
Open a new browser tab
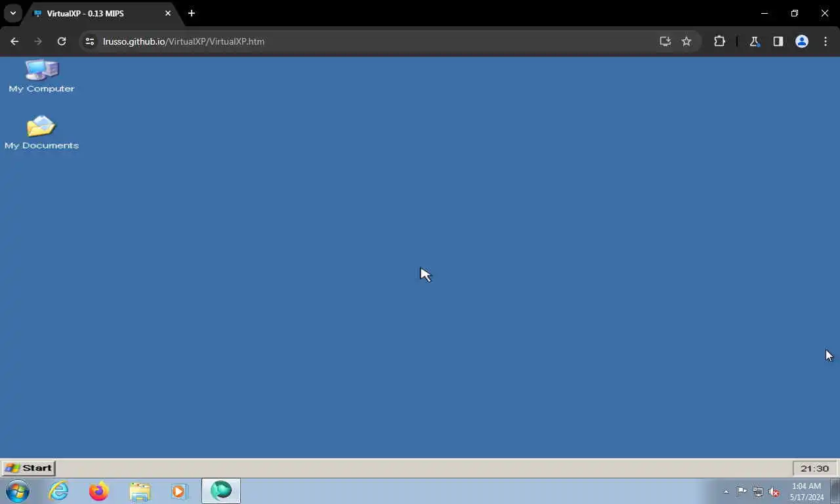[192, 13]
